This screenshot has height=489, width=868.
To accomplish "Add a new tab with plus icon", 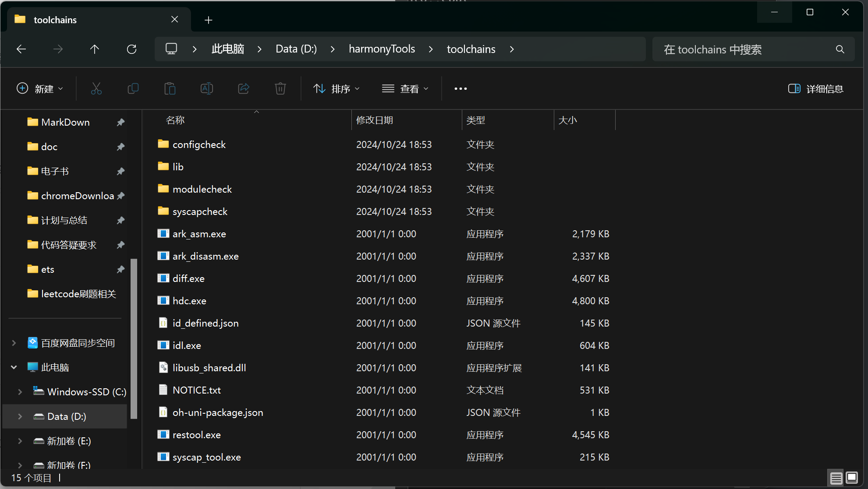I will click(x=209, y=20).
